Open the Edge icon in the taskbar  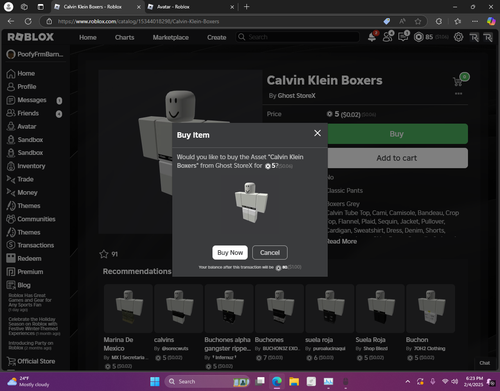coord(277,381)
